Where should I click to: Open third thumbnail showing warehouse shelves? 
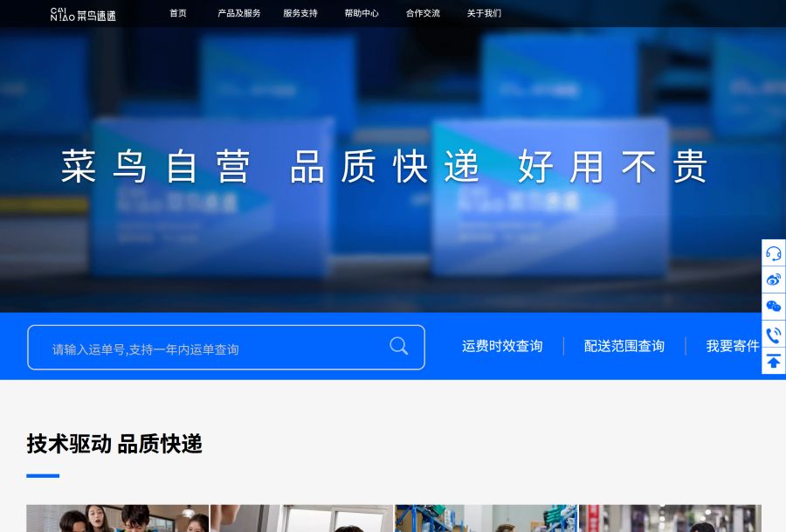(x=486, y=518)
